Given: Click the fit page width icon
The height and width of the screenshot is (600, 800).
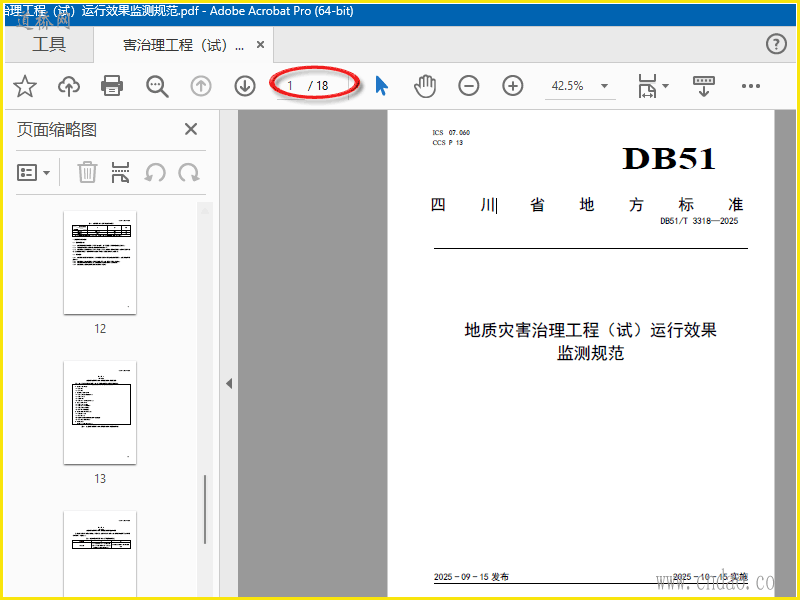Looking at the screenshot, I should pos(647,86).
